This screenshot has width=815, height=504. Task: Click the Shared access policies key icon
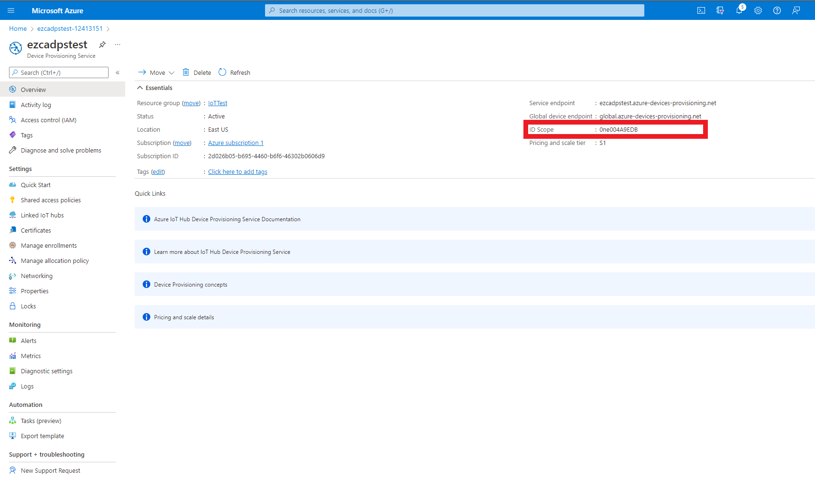13,200
